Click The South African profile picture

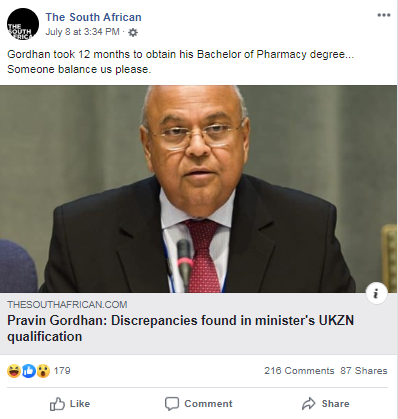pos(23,24)
